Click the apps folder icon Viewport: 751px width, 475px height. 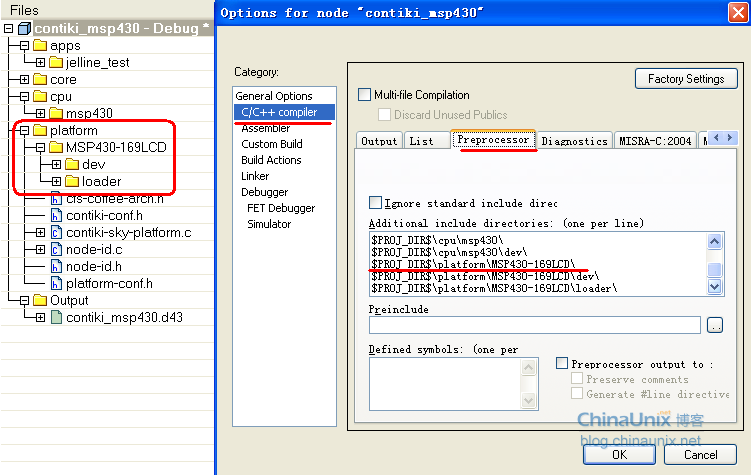40,46
